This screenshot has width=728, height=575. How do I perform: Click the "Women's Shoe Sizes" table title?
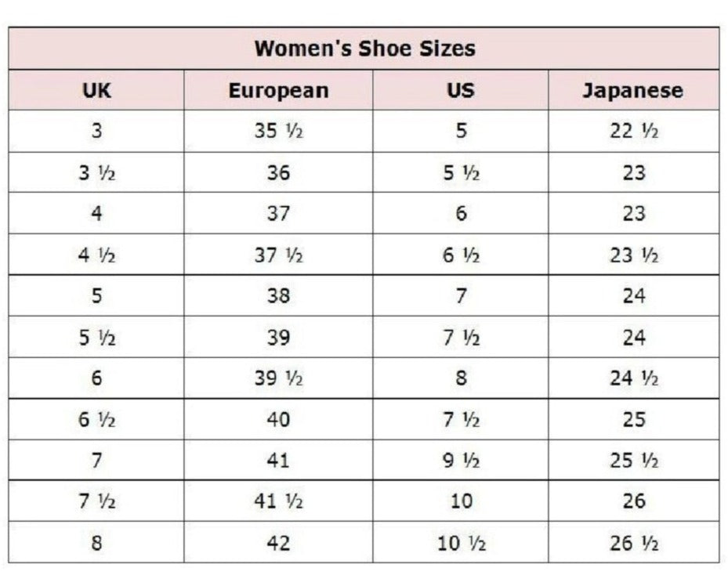coord(364,49)
